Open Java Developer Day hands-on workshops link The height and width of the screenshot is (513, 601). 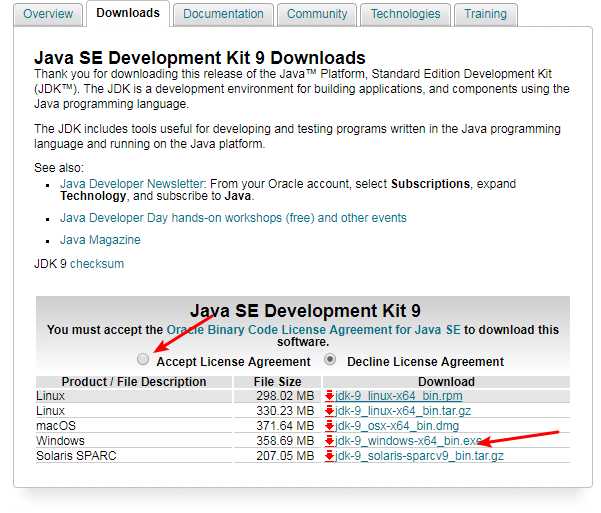pyautogui.click(x=233, y=218)
